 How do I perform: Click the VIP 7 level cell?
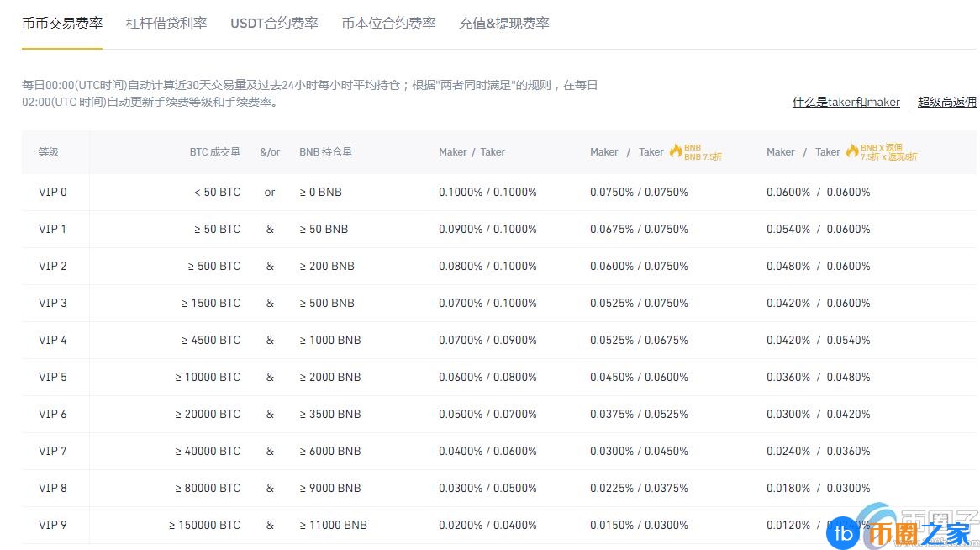tap(52, 451)
